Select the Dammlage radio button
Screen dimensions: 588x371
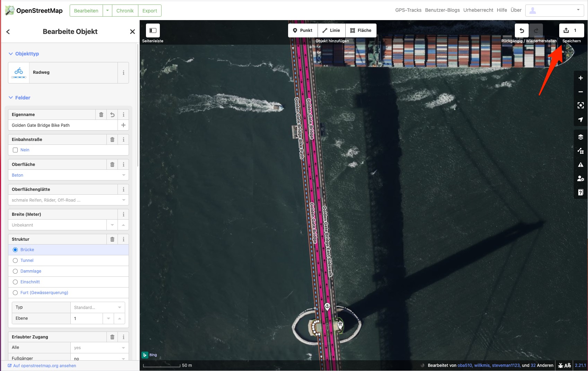(x=15, y=271)
